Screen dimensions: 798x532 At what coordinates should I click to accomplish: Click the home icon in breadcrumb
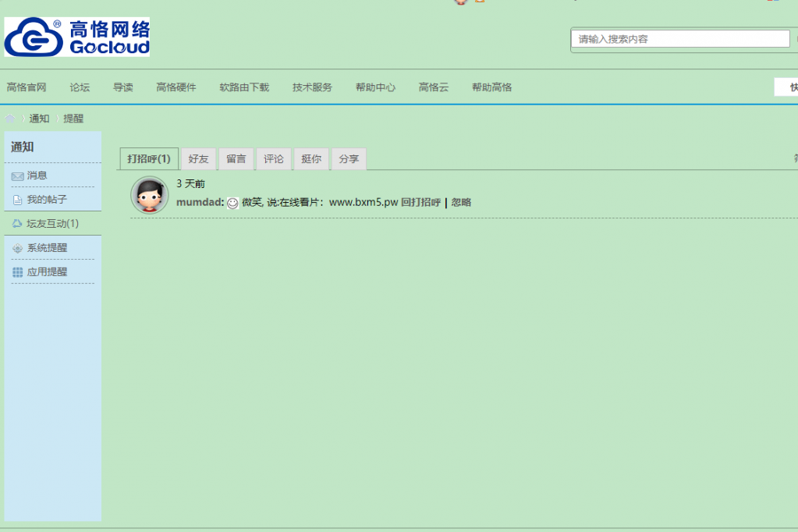(10, 119)
